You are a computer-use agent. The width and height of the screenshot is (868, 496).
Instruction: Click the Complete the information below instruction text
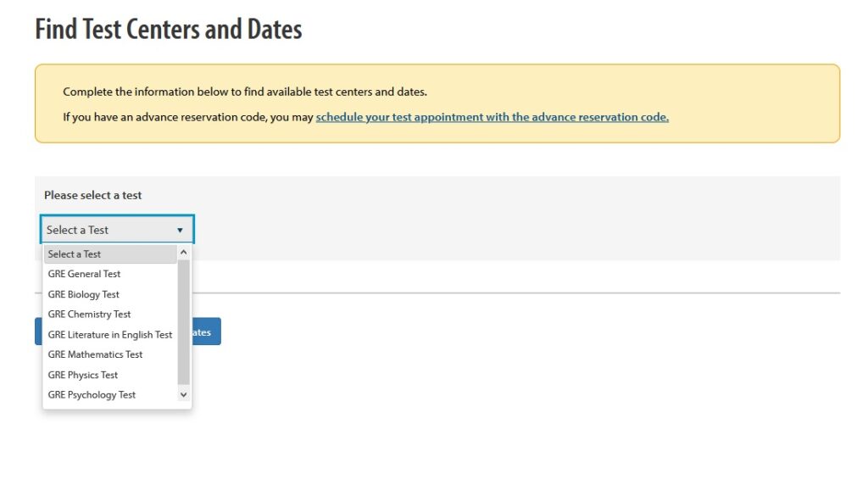(245, 92)
